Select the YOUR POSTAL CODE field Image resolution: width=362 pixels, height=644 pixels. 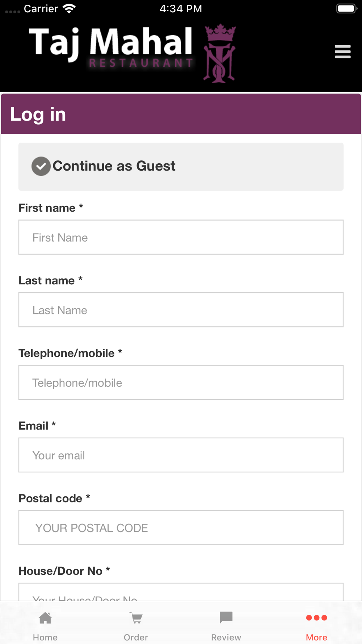(181, 528)
